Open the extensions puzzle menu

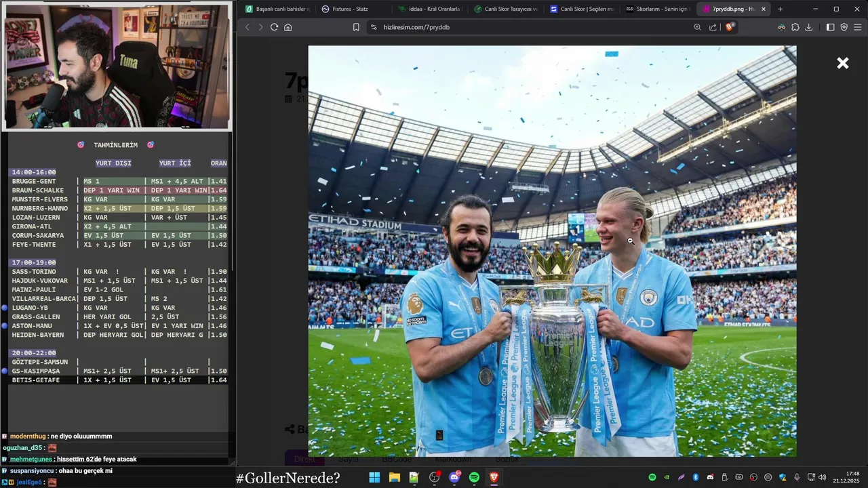coord(795,27)
